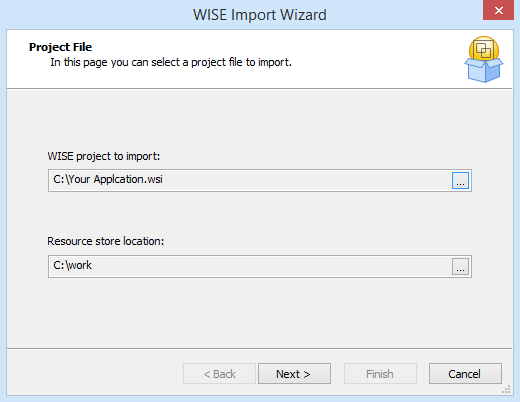This screenshot has width=520, height=402.
Task: Close the WISE Import Wizard window
Action: click(x=499, y=10)
